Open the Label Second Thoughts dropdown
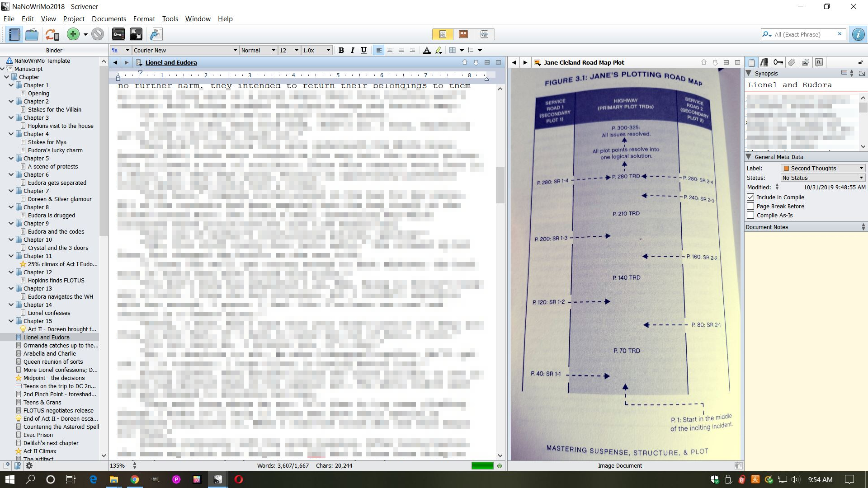Image resolution: width=868 pixels, height=488 pixels. (823, 168)
